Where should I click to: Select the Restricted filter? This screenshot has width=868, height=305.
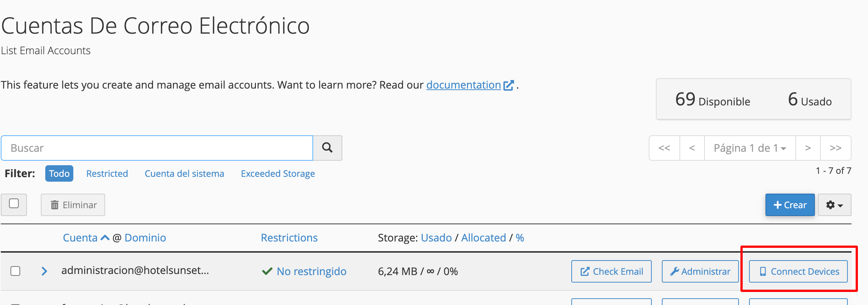coord(107,173)
